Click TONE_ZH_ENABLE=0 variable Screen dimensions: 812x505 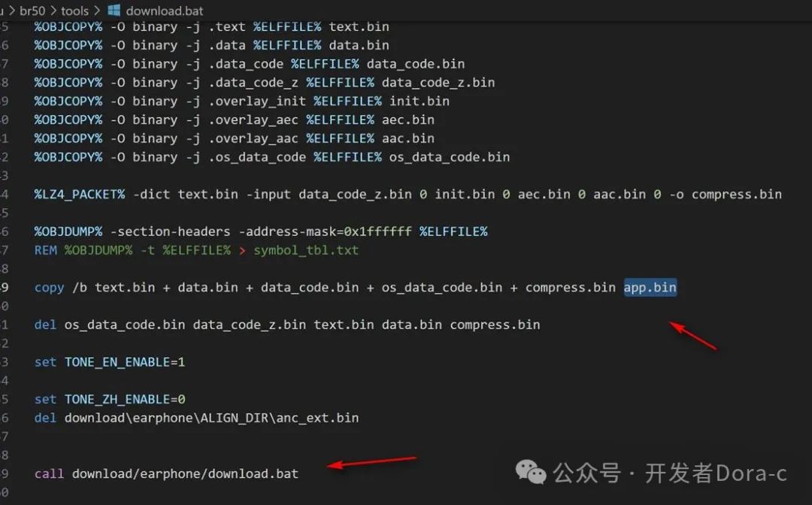(x=124, y=400)
